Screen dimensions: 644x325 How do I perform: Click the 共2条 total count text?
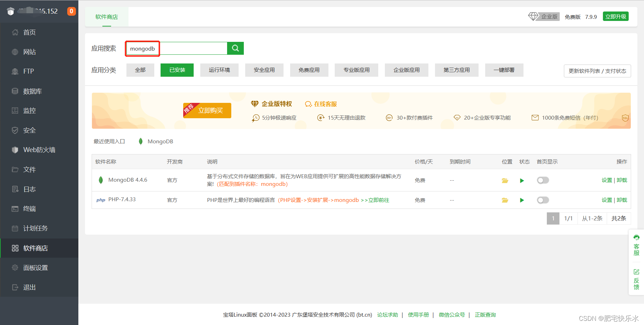click(x=619, y=218)
